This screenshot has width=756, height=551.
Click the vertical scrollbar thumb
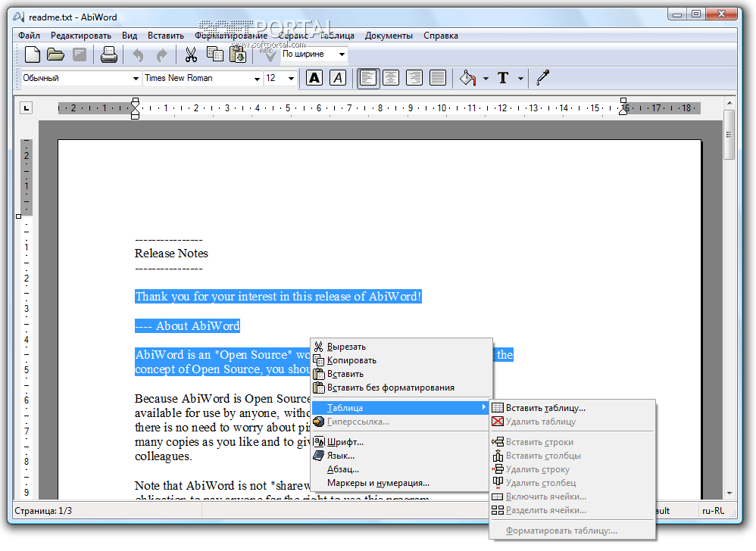[x=729, y=135]
